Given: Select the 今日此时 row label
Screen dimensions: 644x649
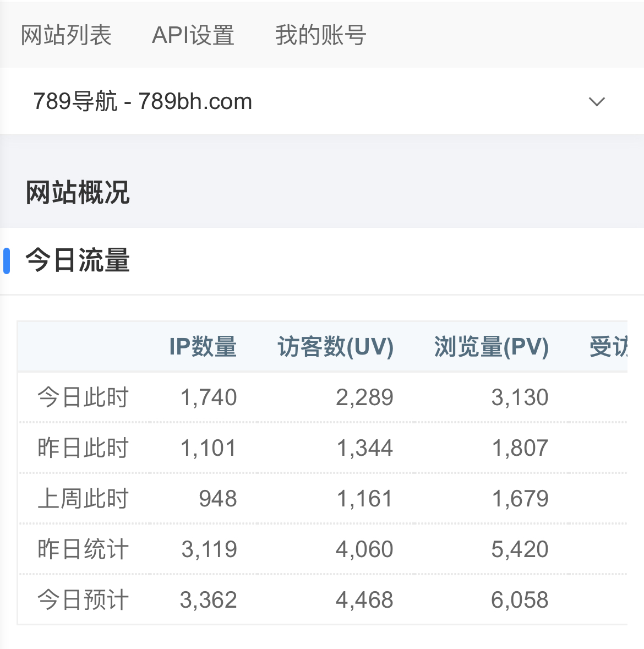Looking at the screenshot, I should pyautogui.click(x=83, y=397).
